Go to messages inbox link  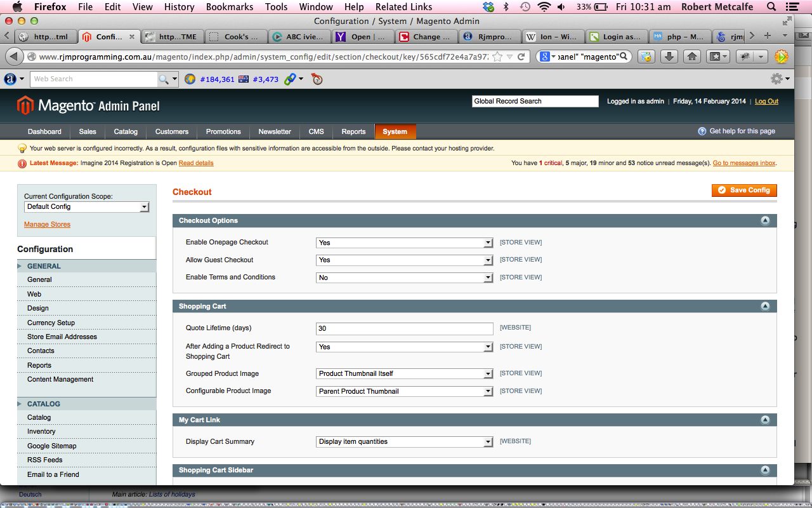click(x=744, y=163)
